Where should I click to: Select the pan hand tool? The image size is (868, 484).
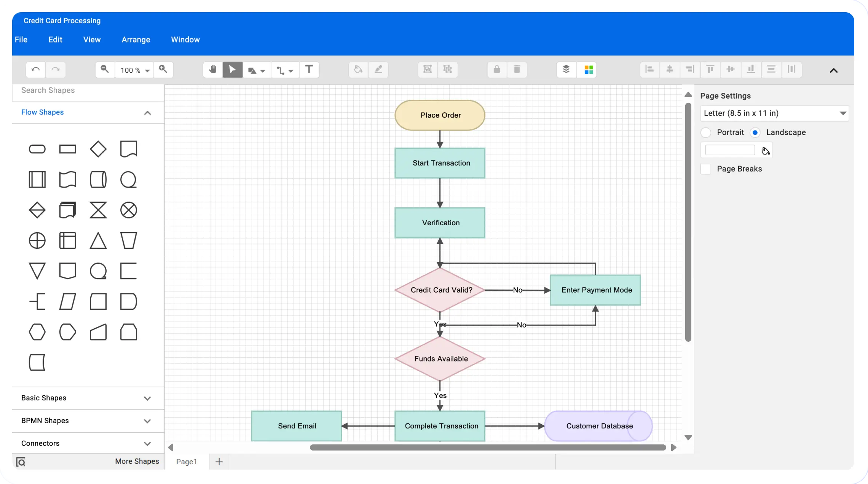212,70
